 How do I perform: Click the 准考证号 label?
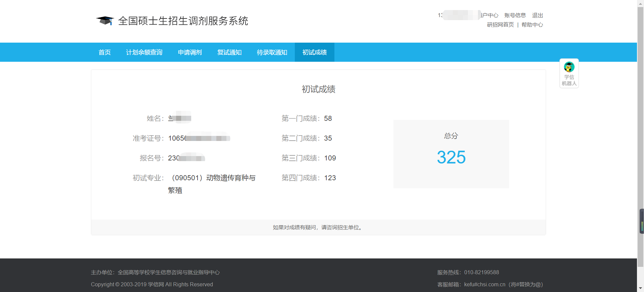click(148, 138)
